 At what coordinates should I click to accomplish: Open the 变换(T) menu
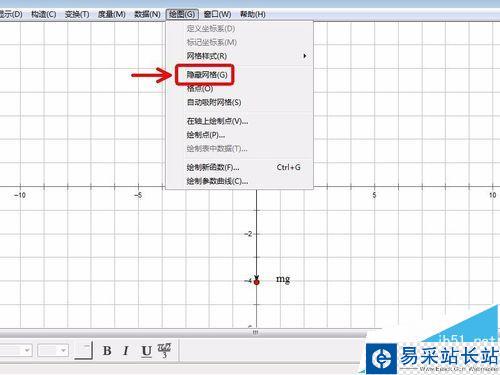[x=77, y=14]
